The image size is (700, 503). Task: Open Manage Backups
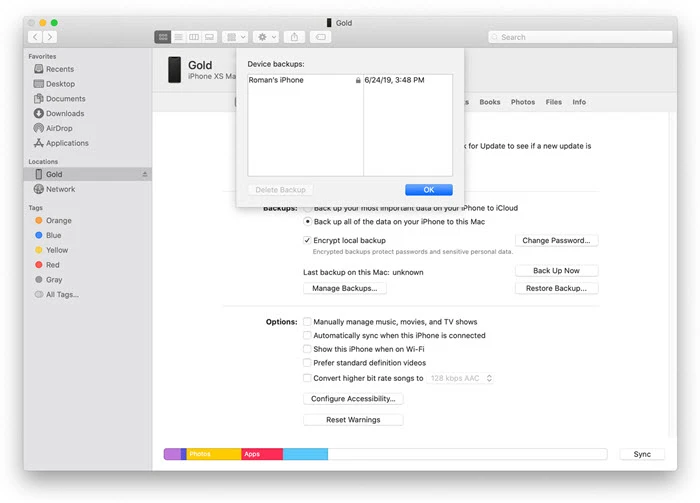[x=345, y=288]
